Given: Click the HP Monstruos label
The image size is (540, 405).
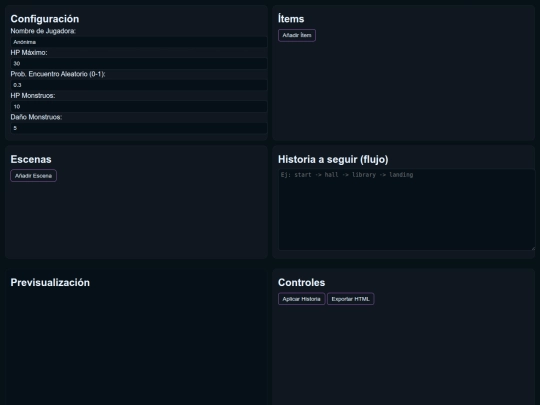Looking at the screenshot, I should coord(33,96).
